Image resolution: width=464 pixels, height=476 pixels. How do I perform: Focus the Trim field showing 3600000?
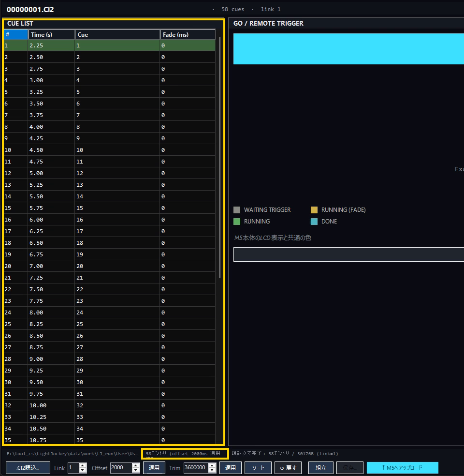tap(196, 467)
